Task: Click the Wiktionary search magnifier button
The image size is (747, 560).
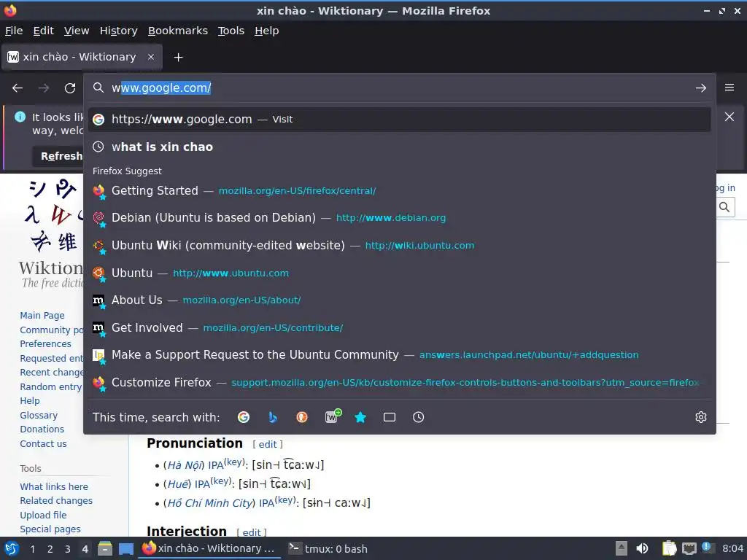Action: click(724, 207)
